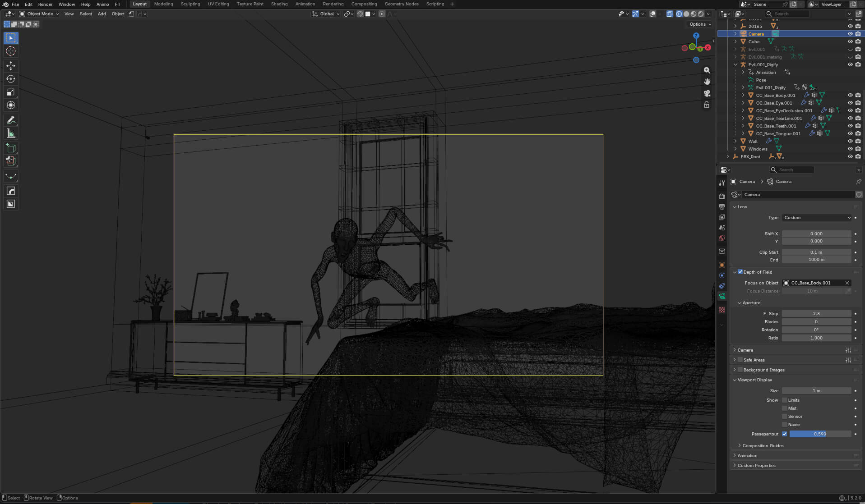
Task: Open the Object Mode dropdown
Action: tap(39, 14)
